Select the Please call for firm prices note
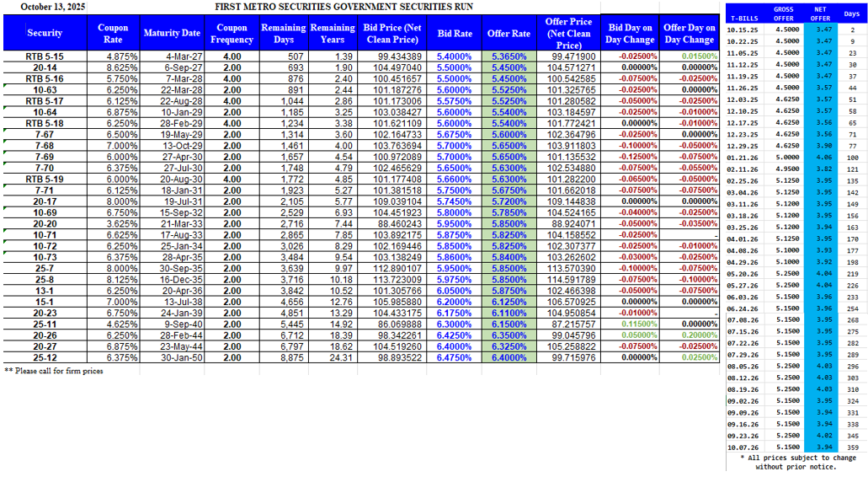This screenshot has width=868, height=477. coord(54,371)
